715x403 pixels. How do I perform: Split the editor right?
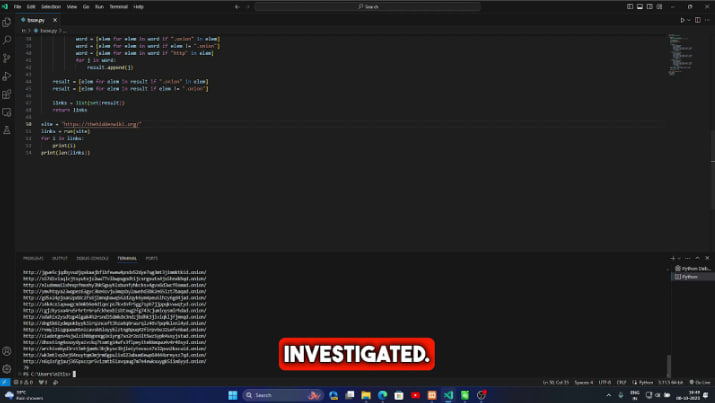point(698,20)
